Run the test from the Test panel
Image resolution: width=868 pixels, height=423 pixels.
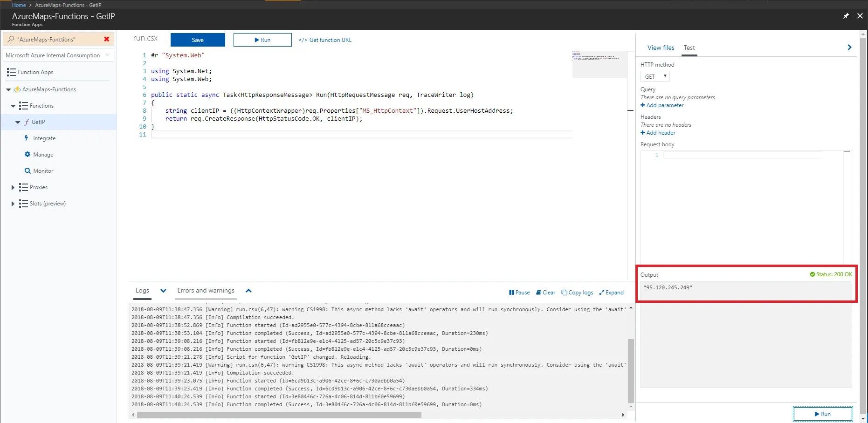click(x=823, y=414)
